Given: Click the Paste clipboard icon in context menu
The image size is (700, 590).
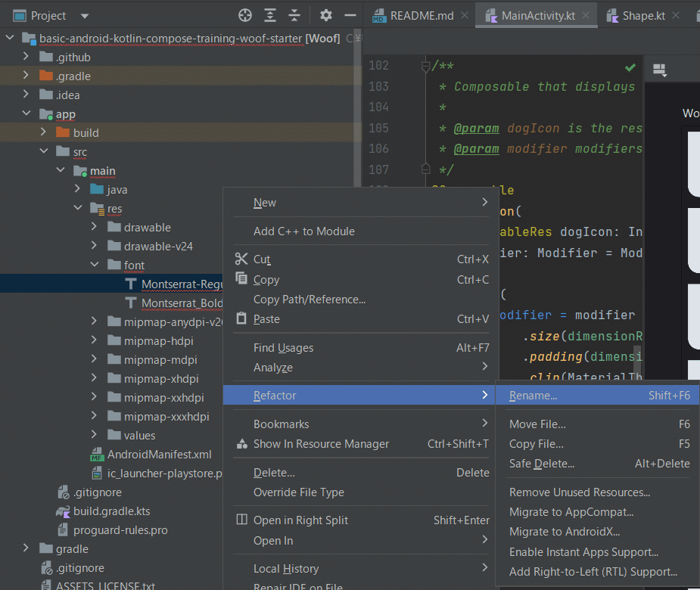Looking at the screenshot, I should [x=241, y=319].
